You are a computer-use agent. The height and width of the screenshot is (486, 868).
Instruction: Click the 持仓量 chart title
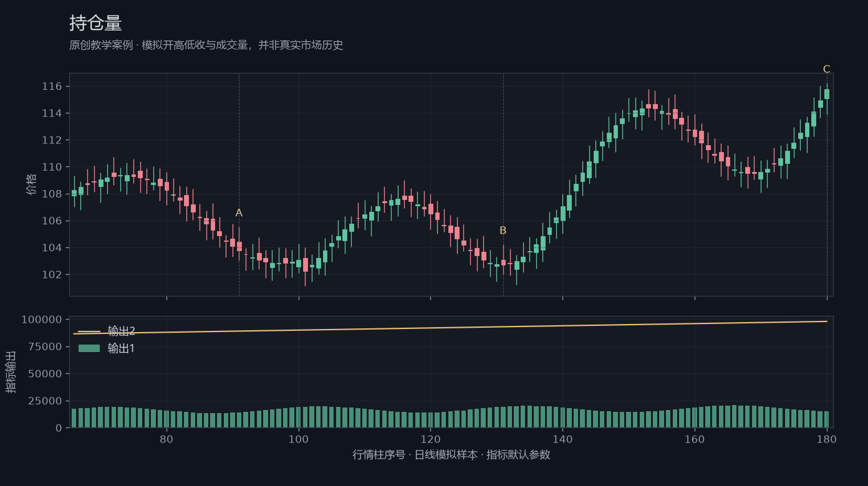click(95, 23)
